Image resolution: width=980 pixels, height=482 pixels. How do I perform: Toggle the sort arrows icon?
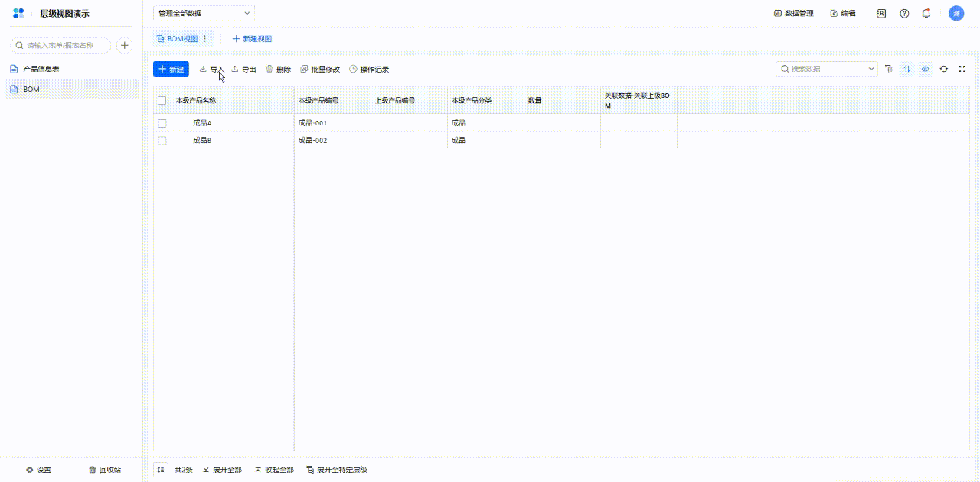(x=906, y=69)
